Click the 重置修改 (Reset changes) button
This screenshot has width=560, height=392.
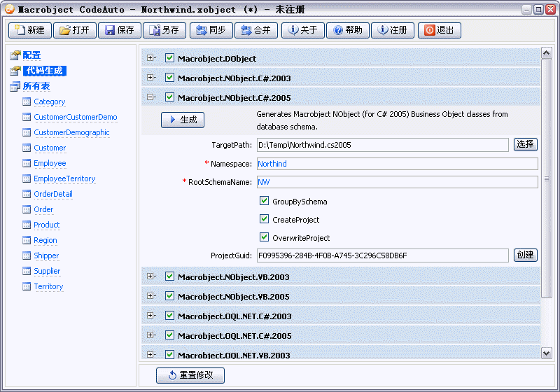[x=190, y=375]
